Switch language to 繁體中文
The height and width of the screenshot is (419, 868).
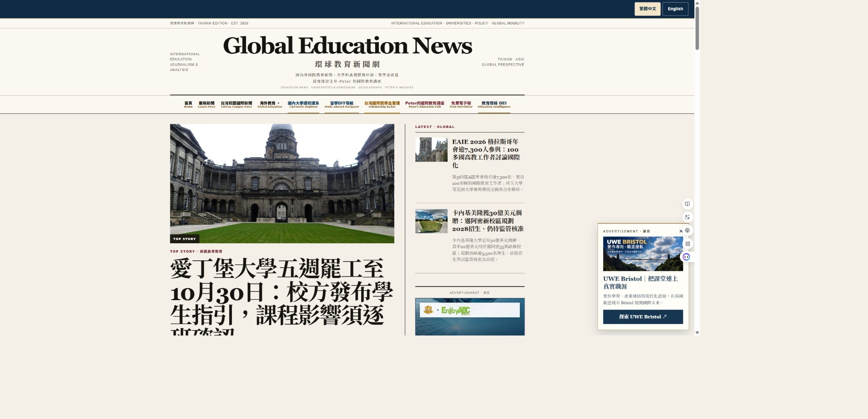coord(647,9)
